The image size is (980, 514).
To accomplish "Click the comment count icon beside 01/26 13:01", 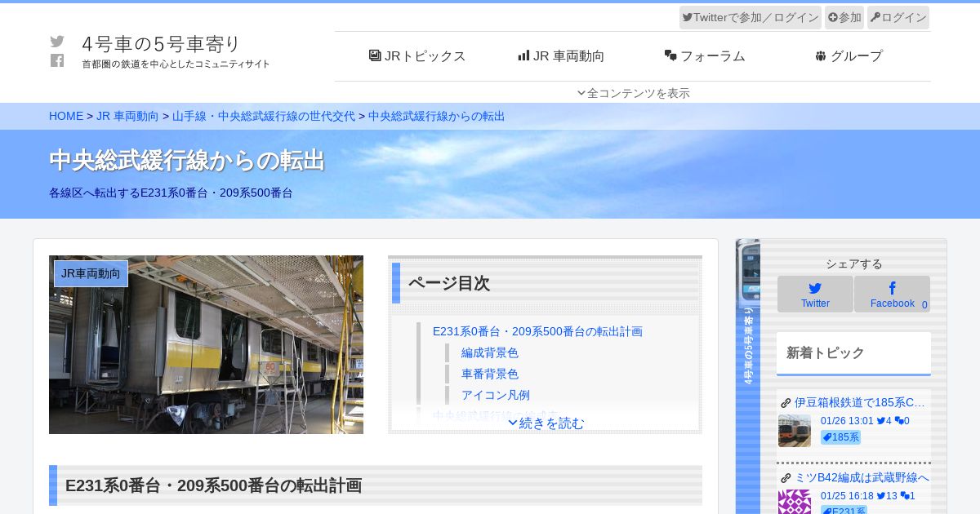I will pyautogui.click(x=899, y=421).
